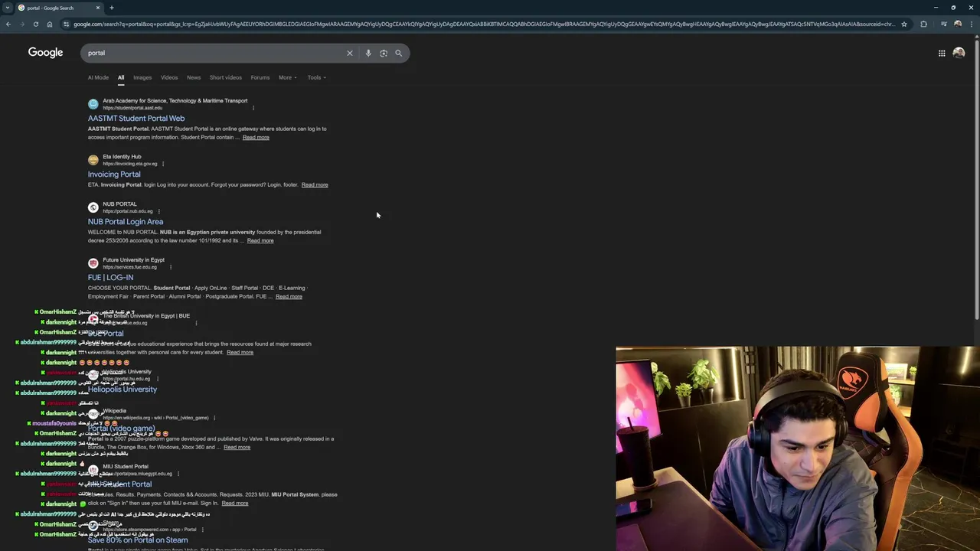Bookmark this page with the star icon
The image size is (980, 551).
pyautogui.click(x=904, y=24)
